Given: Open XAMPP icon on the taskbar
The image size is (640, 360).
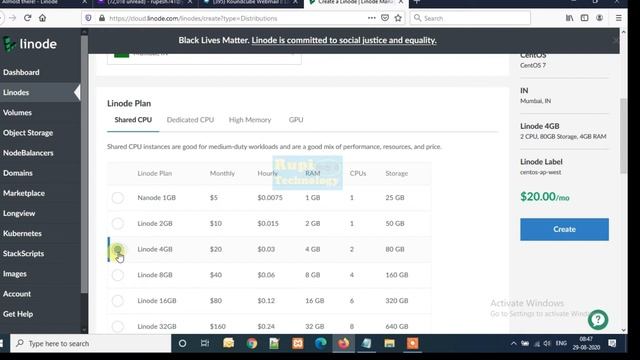Looking at the screenshot, I should click(x=298, y=344).
